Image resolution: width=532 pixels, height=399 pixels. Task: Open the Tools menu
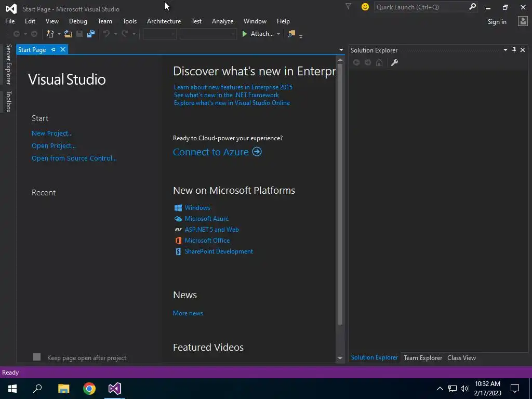129,21
